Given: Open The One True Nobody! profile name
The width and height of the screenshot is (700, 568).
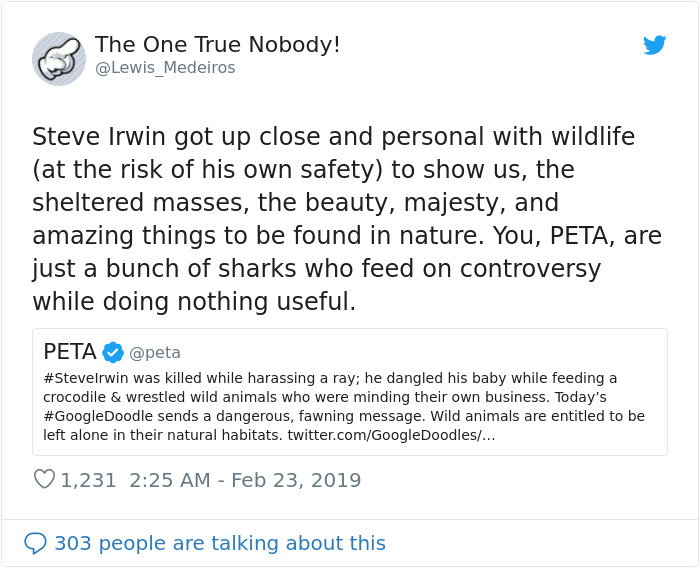Looking at the screenshot, I should [217, 45].
